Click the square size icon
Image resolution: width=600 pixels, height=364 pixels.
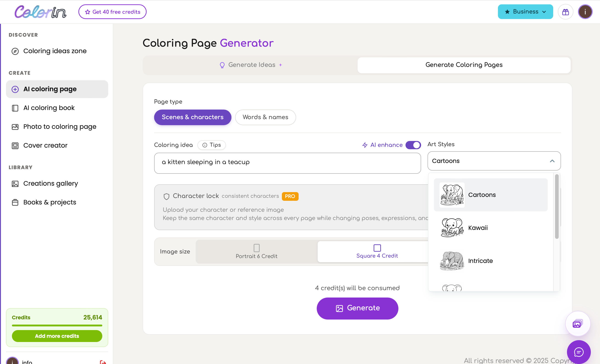[x=377, y=248]
